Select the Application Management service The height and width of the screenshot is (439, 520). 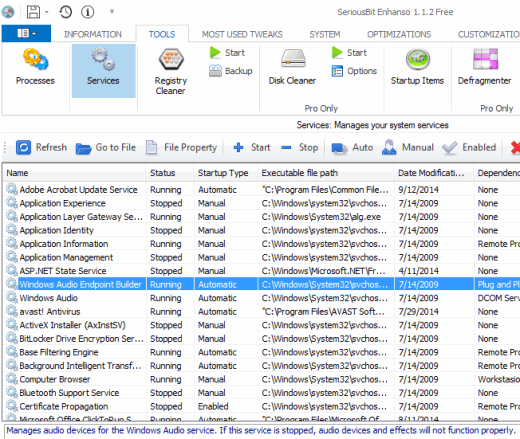(262, 257)
